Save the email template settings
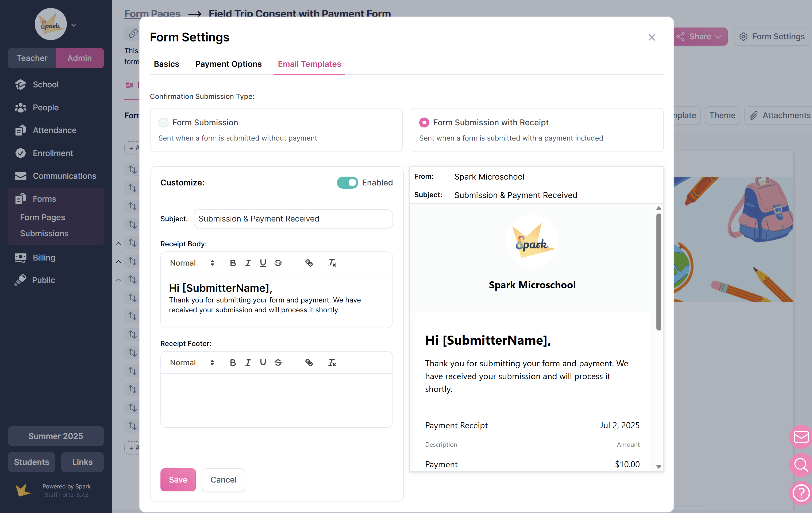The image size is (812, 513). coord(178,480)
